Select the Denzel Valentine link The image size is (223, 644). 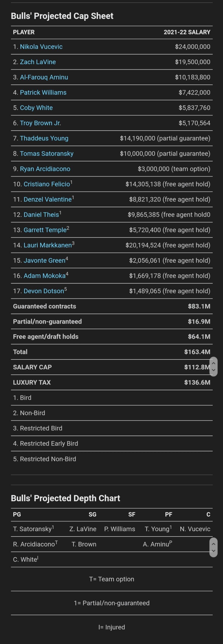pyautogui.click(x=47, y=200)
